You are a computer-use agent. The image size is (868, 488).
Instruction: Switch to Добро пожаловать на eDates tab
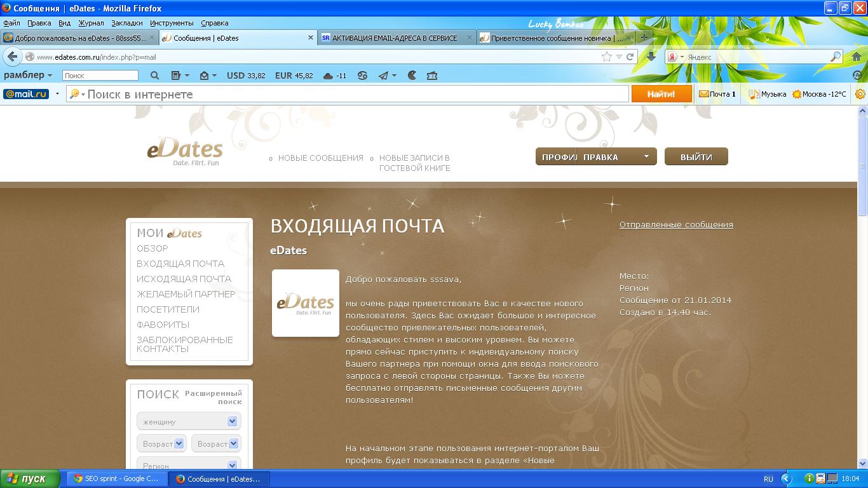(79, 37)
